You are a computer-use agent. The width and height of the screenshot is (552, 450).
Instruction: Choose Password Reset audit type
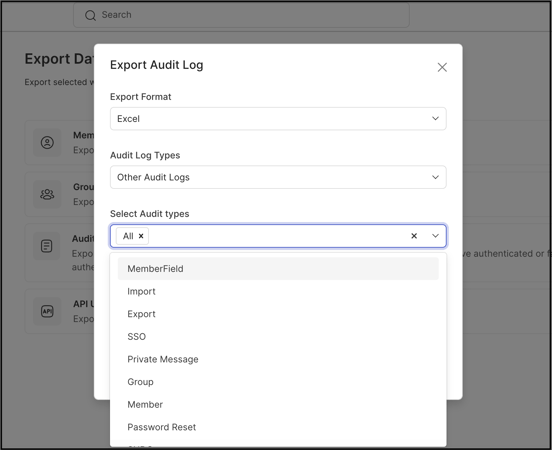click(278, 427)
